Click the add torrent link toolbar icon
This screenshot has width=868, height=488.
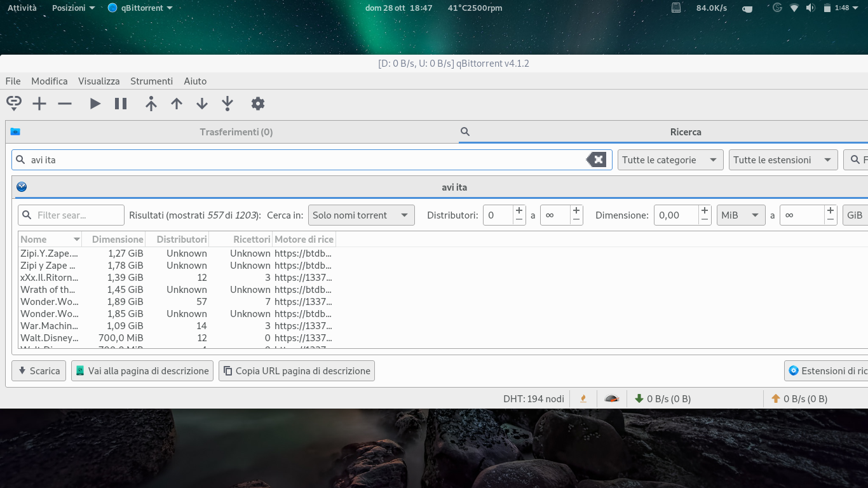(14, 104)
